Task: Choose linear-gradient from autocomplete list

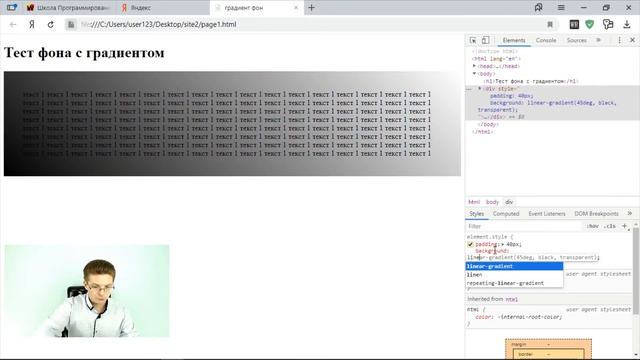Action: (x=514, y=266)
